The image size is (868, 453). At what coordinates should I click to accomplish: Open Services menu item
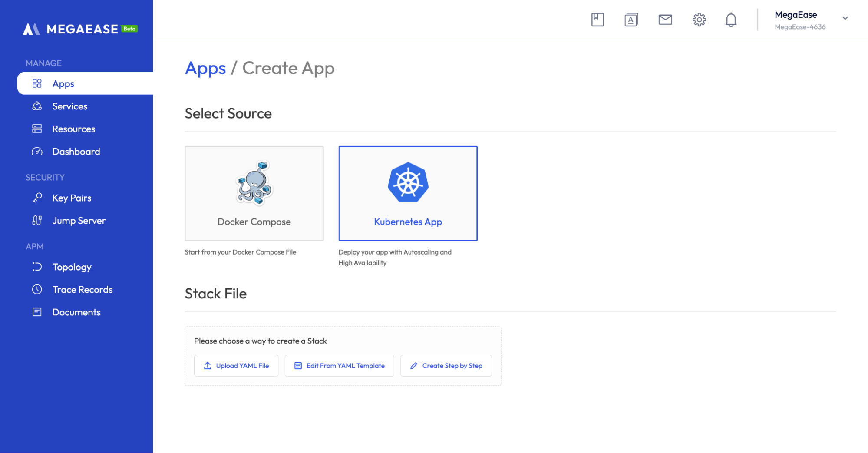(x=85, y=106)
